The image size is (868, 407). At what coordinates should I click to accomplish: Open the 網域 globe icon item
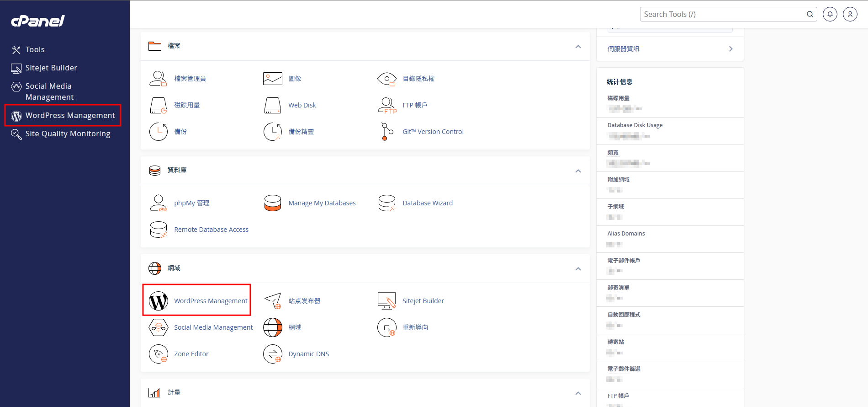coord(272,327)
